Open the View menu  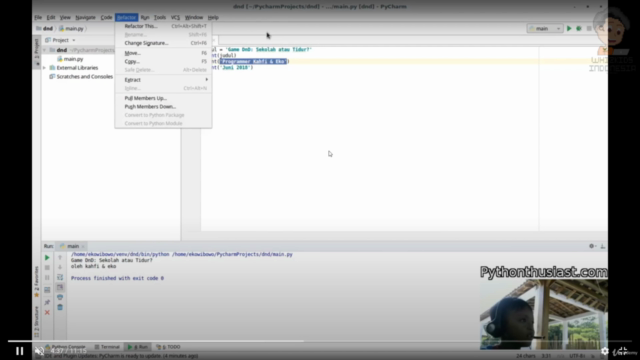point(65,18)
